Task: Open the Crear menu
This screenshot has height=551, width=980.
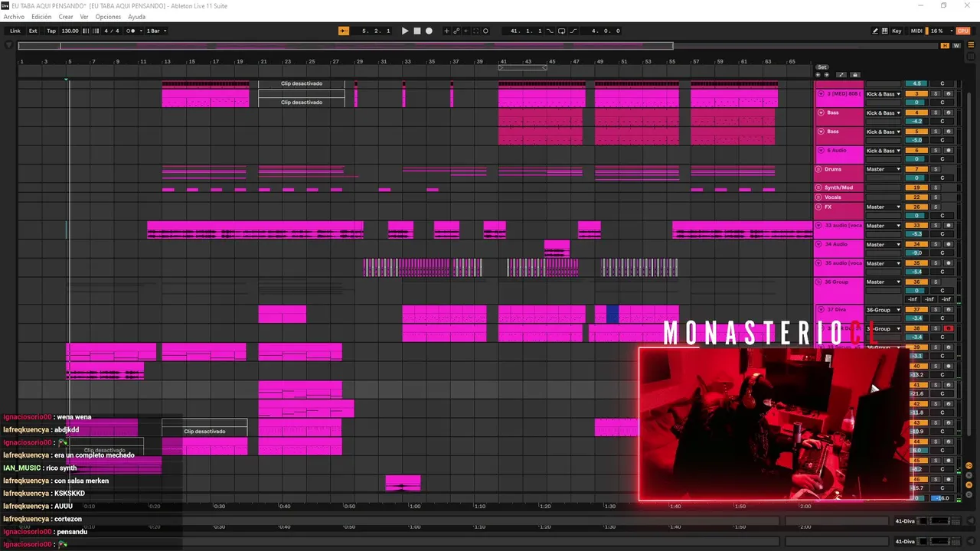Action: 66,17
